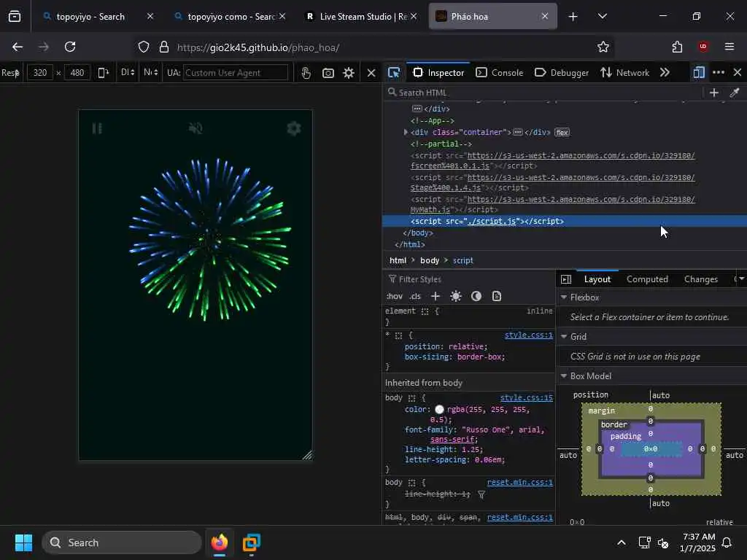Click the filter funnel next to line-height
Viewport: 747px width, 560px height.
pyautogui.click(x=481, y=495)
